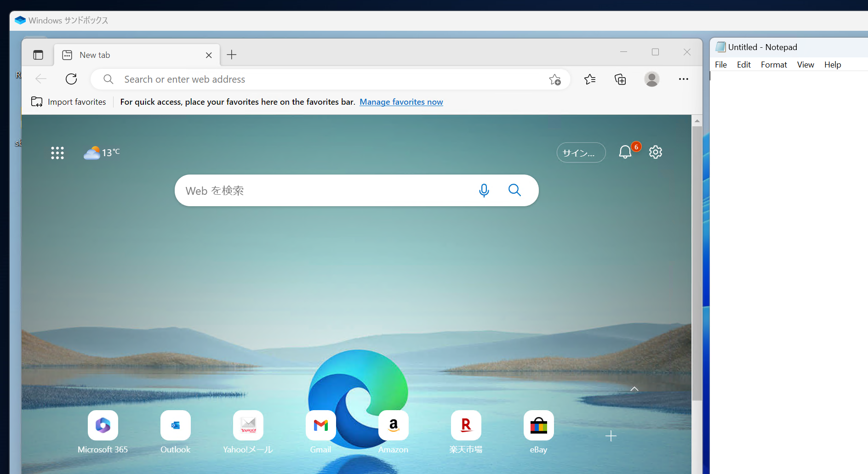Open the tab actions menu
The image size is (868, 474).
(38, 54)
